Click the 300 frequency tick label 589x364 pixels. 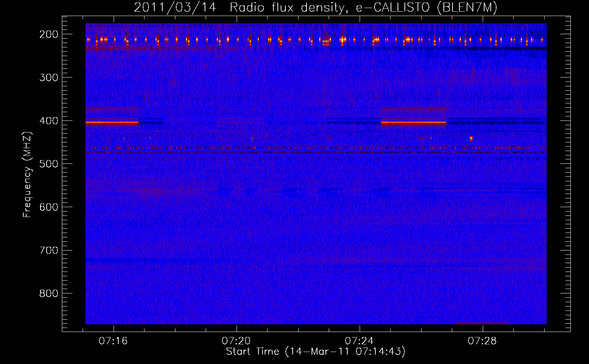[48, 78]
